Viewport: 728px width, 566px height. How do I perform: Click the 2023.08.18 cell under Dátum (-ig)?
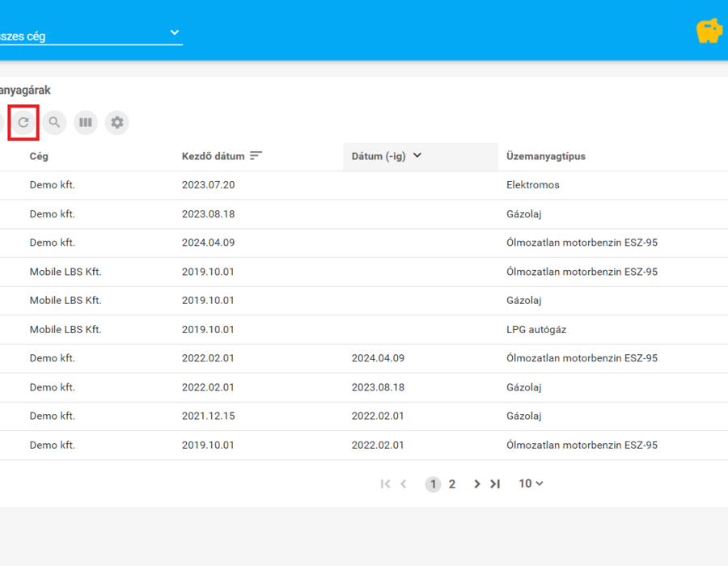(x=378, y=387)
